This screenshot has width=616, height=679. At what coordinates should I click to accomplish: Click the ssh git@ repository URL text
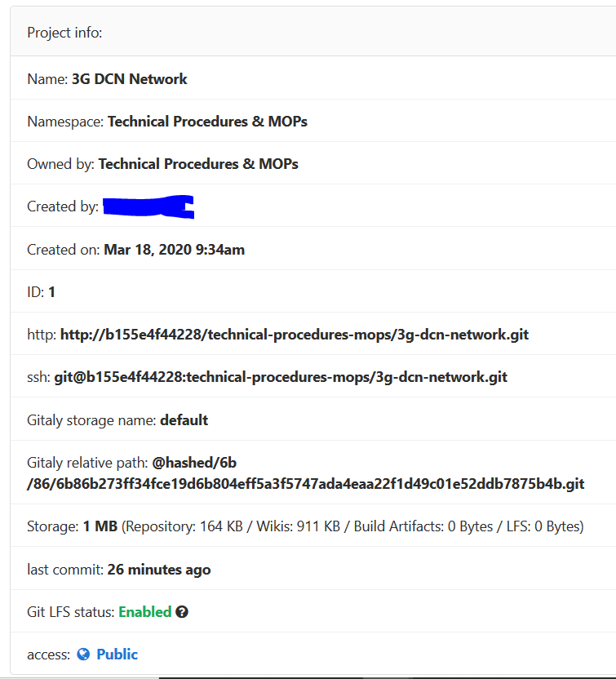[x=281, y=377]
